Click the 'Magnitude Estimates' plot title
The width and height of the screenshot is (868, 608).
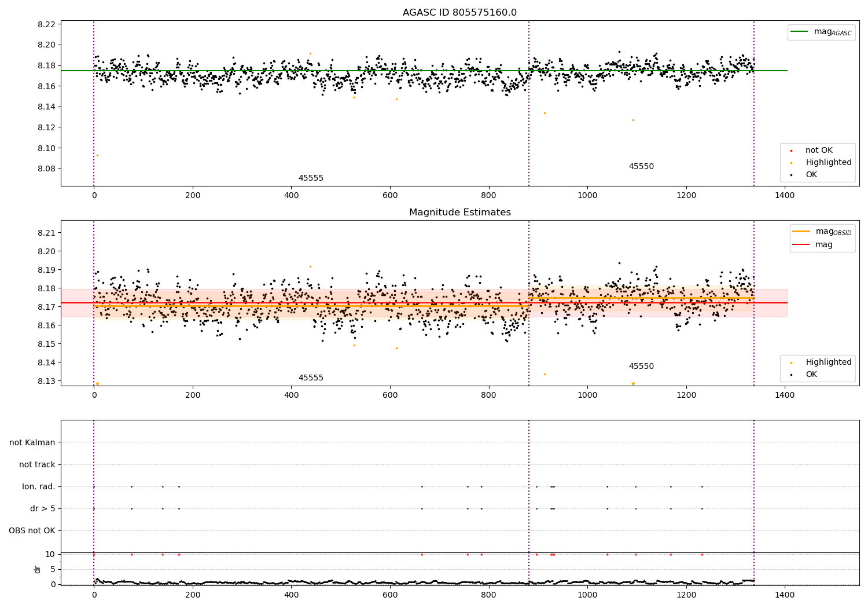(x=460, y=213)
